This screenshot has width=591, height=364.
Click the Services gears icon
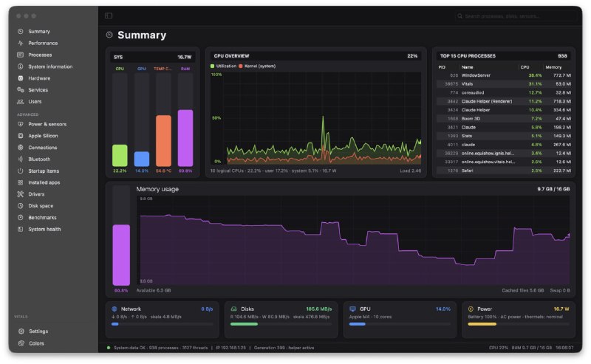21,89
